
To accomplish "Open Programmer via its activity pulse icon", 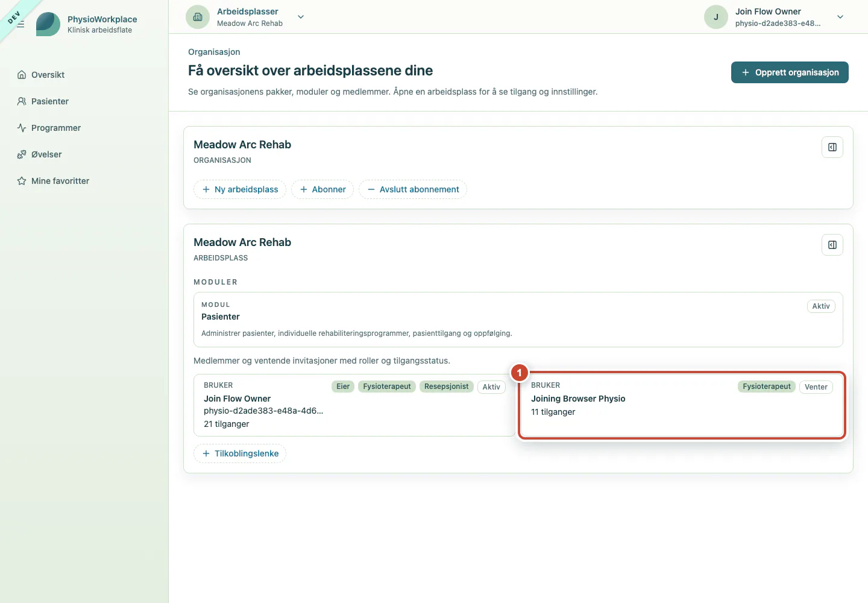I will [22, 128].
